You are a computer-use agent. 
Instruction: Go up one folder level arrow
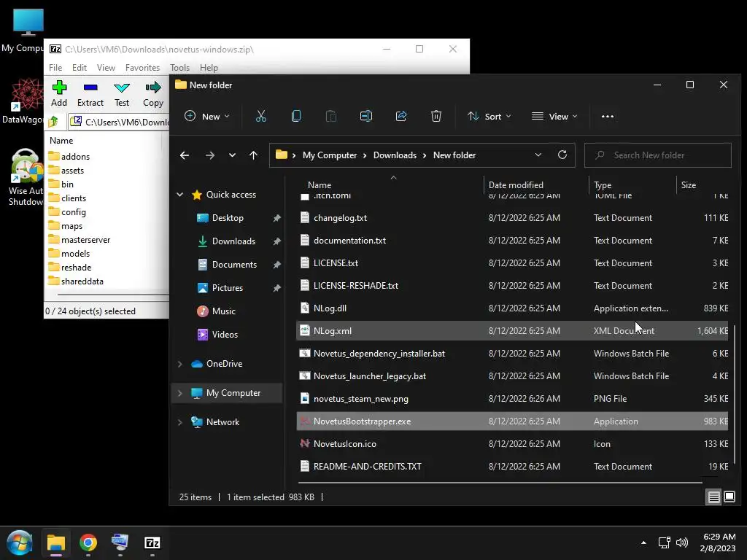click(x=253, y=155)
